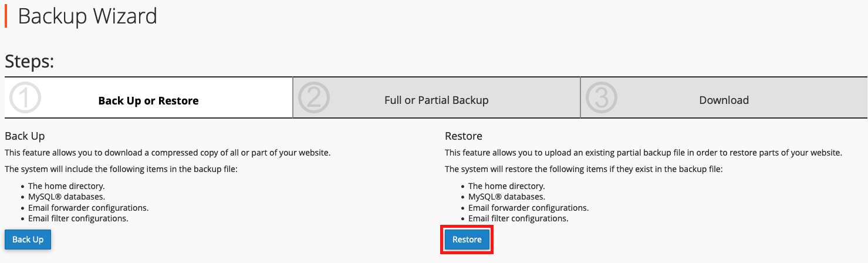Image resolution: width=868 pixels, height=263 pixels.
Task: Click the circled number 3 step icon
Action: click(601, 97)
